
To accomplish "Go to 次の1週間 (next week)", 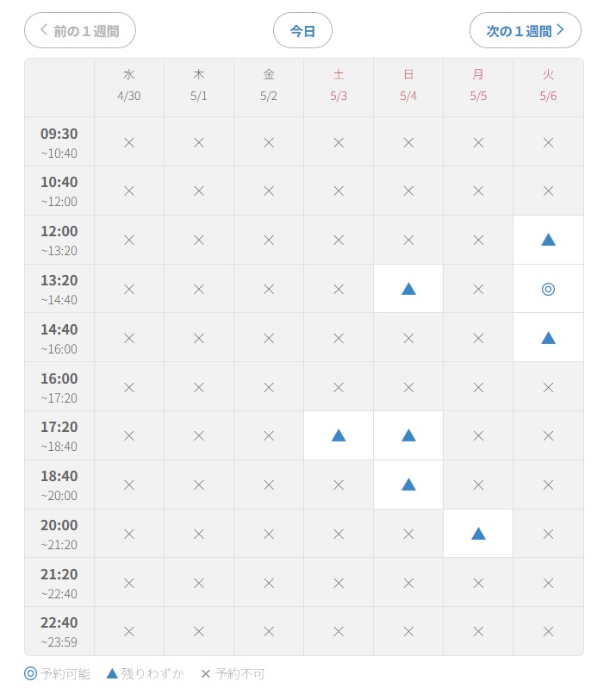I will tap(526, 30).
